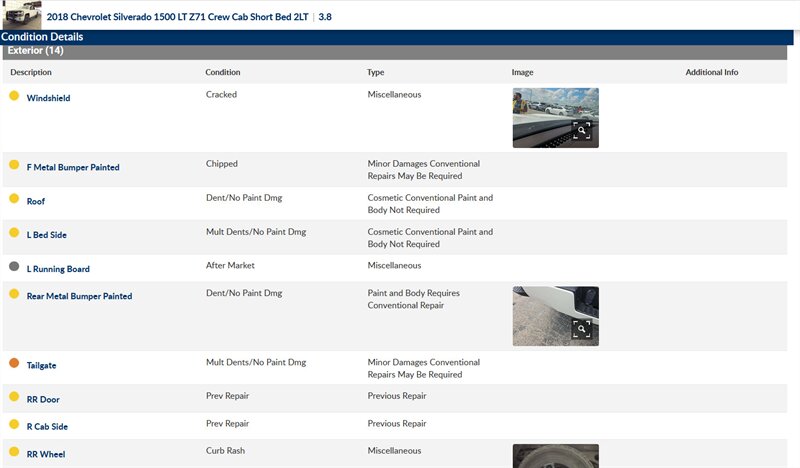Click yellow status dot beside Roof

[14, 199]
